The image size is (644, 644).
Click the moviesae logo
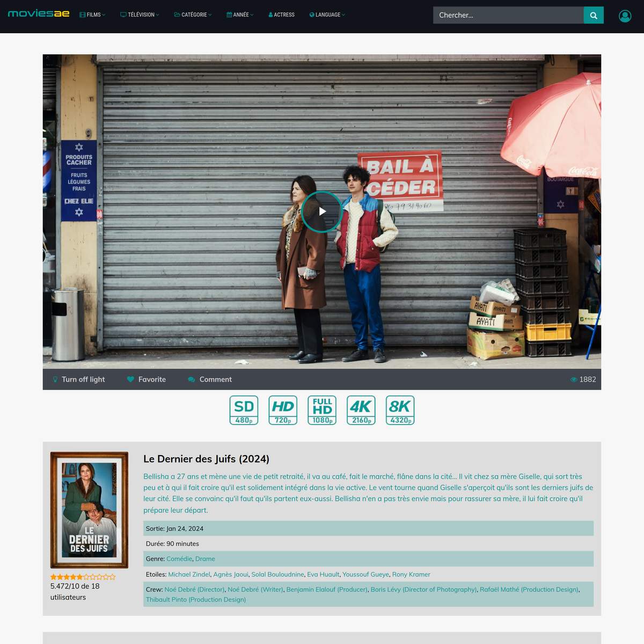tap(39, 14)
